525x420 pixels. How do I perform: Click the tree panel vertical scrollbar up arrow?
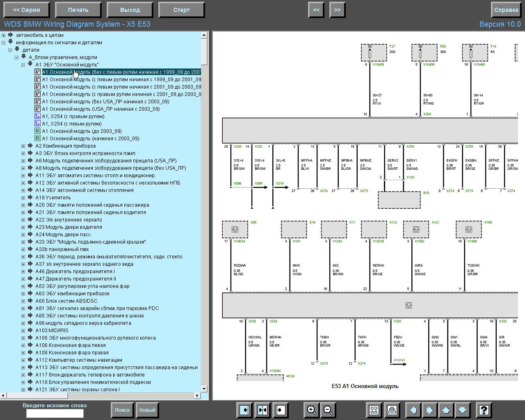coord(204,35)
